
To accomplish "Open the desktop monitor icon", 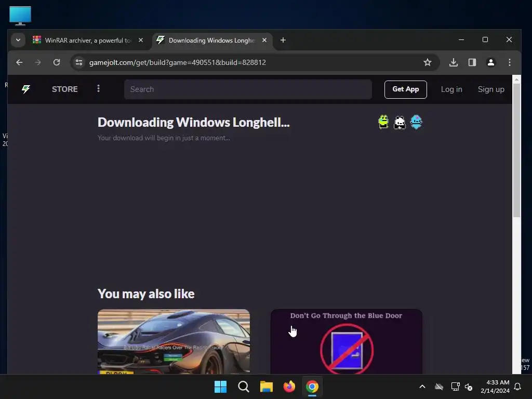I will coord(20,16).
